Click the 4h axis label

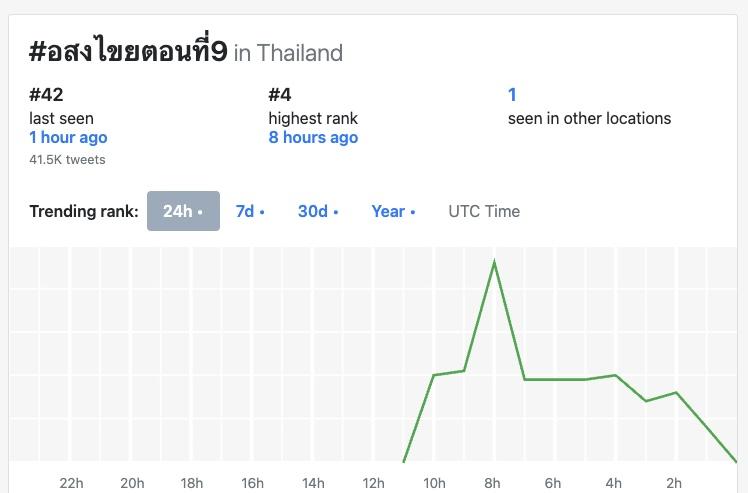coord(613,483)
